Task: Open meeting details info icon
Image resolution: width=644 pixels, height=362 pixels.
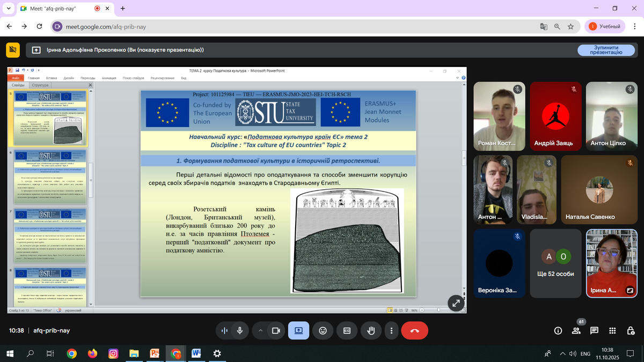Action: 558,331
